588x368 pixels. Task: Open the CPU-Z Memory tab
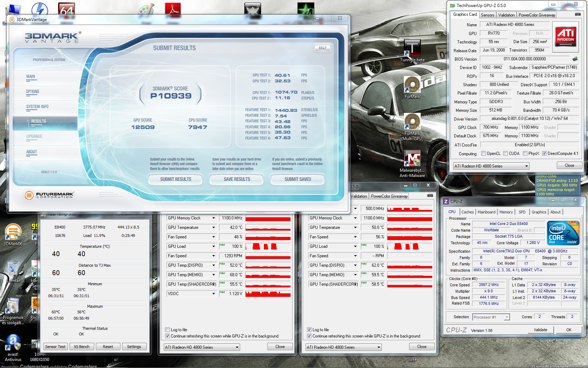(x=506, y=212)
